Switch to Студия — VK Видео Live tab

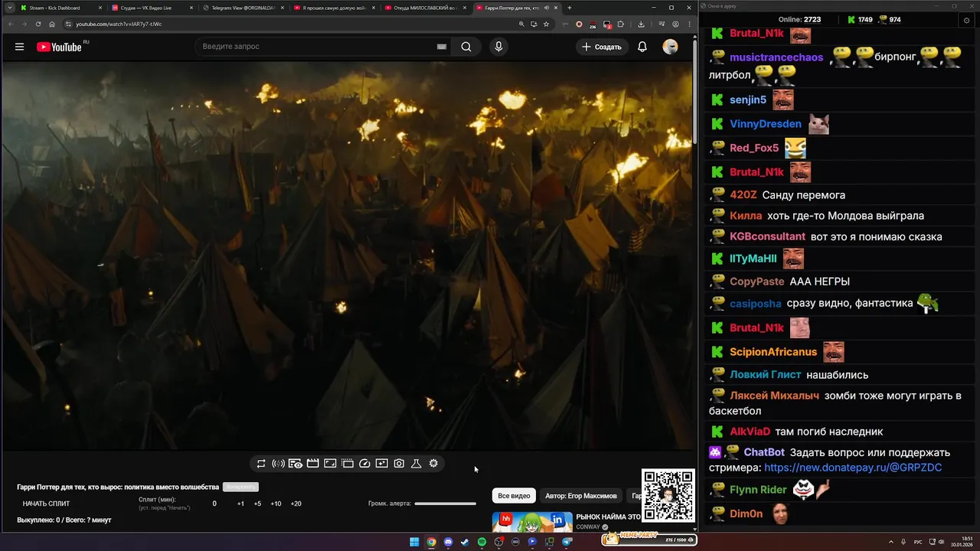click(151, 8)
